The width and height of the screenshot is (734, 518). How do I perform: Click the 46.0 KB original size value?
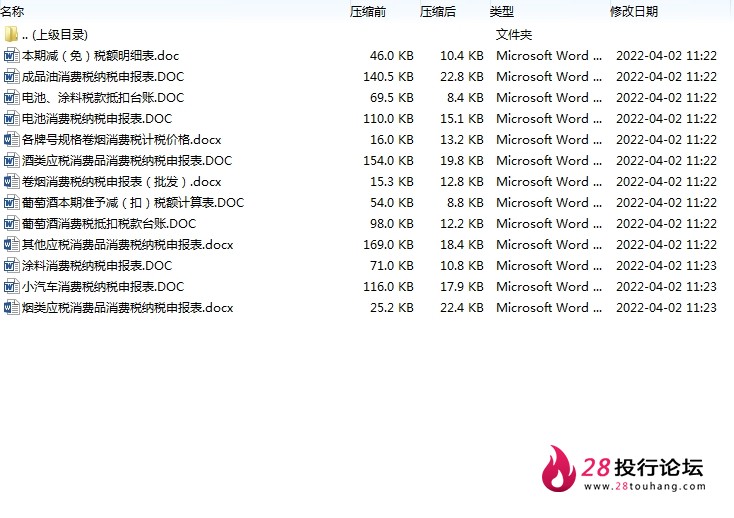(391, 56)
